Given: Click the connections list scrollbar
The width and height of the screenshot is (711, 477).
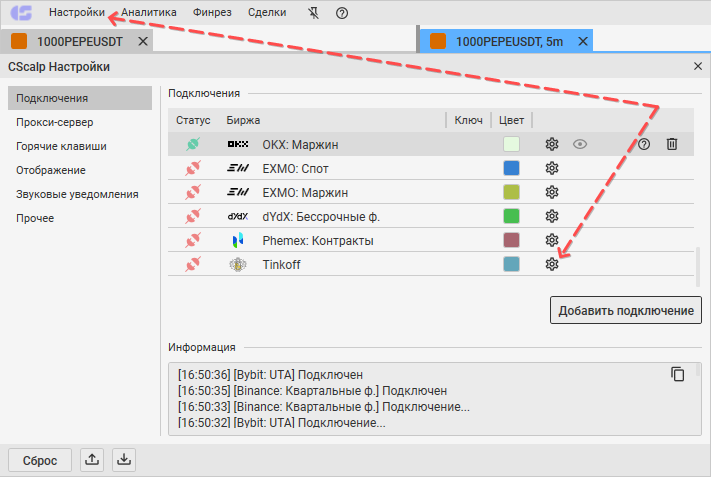Looking at the screenshot, I should tap(698, 267).
